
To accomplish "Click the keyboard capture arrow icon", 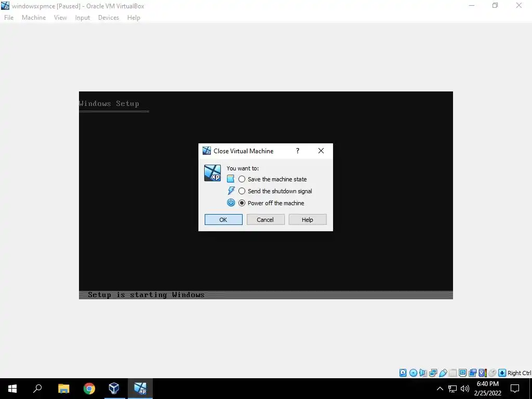I will click(x=502, y=373).
